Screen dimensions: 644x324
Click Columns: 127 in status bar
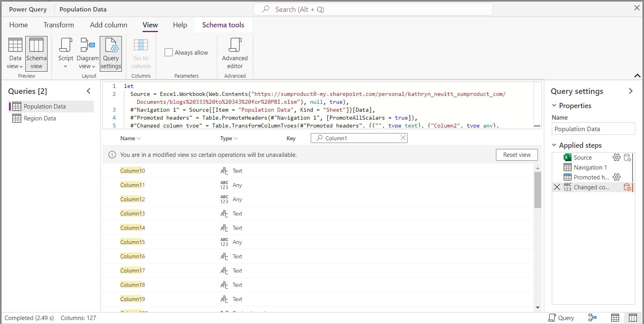pos(78,318)
